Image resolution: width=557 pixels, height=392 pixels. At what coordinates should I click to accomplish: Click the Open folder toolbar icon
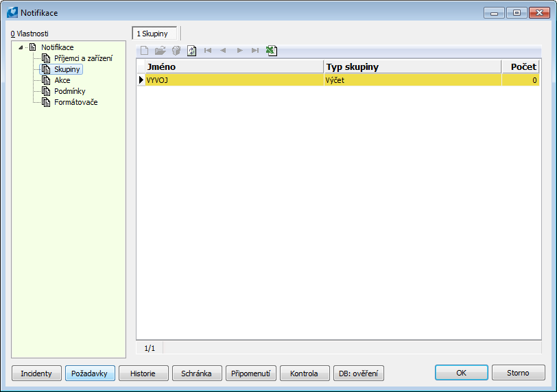pos(161,51)
